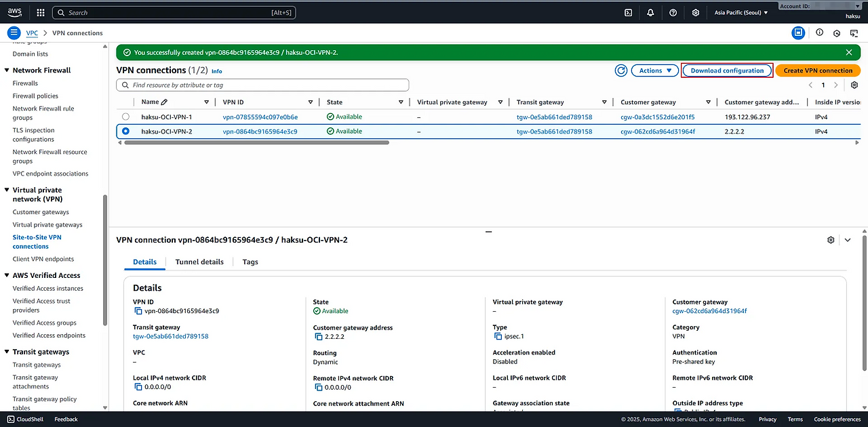Switch to the Tunnel details tab
The height and width of the screenshot is (427, 868).
(x=199, y=262)
